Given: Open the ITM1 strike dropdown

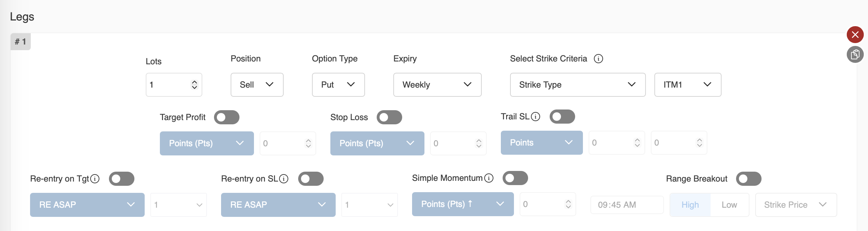Looking at the screenshot, I should [x=687, y=85].
